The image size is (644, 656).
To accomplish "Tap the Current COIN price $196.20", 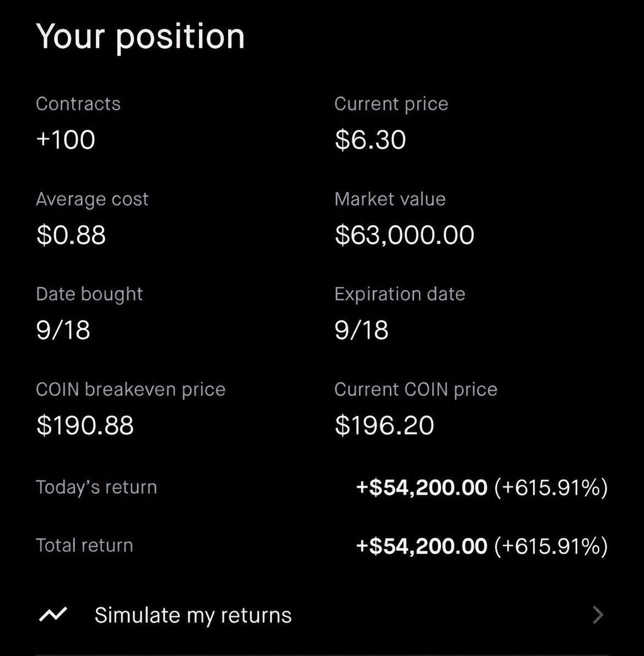I will (x=385, y=425).
